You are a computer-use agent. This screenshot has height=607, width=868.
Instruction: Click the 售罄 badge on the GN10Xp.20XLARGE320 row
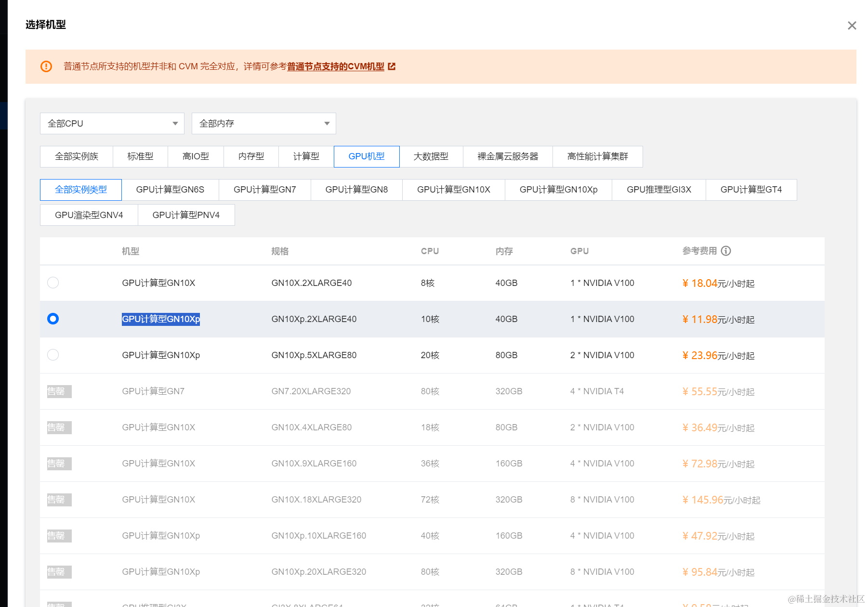click(x=59, y=572)
